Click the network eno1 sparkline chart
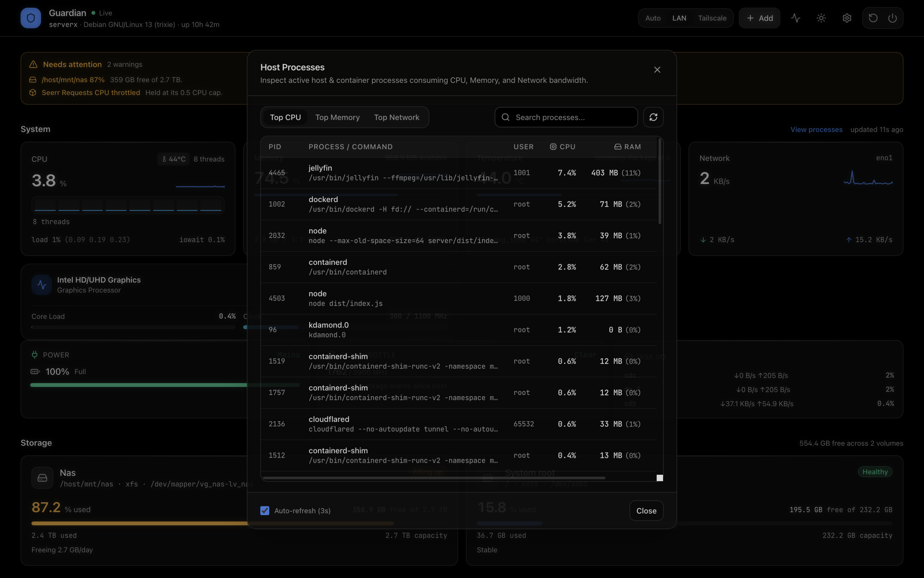Image resolution: width=924 pixels, height=578 pixels. point(868,178)
